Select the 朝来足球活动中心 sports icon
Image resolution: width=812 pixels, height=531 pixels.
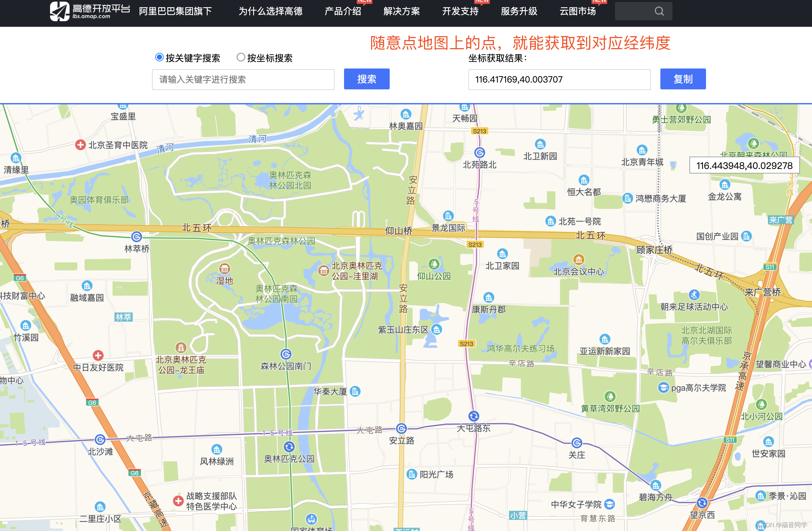coord(694,295)
